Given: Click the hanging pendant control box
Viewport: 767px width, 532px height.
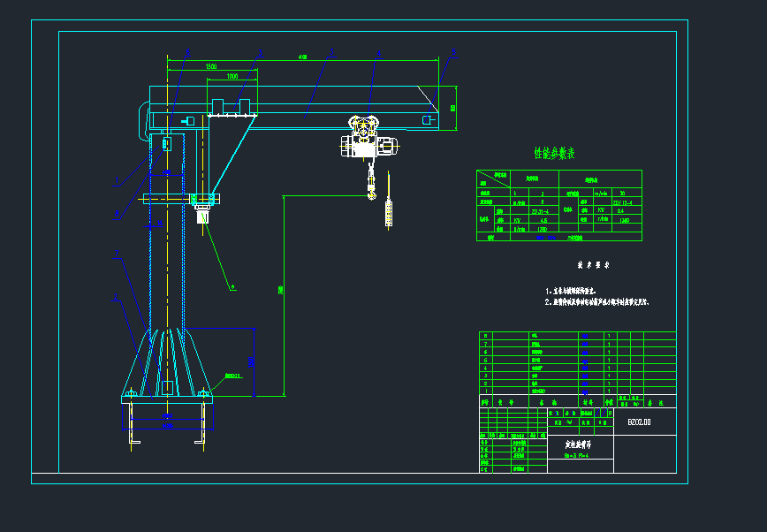Looking at the screenshot, I should tap(388, 213).
